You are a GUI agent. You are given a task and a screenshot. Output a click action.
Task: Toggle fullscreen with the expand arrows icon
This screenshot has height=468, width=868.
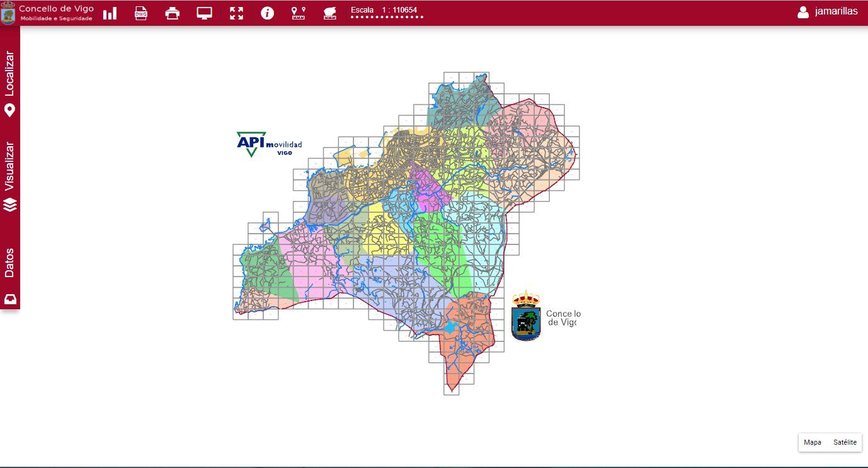point(236,13)
